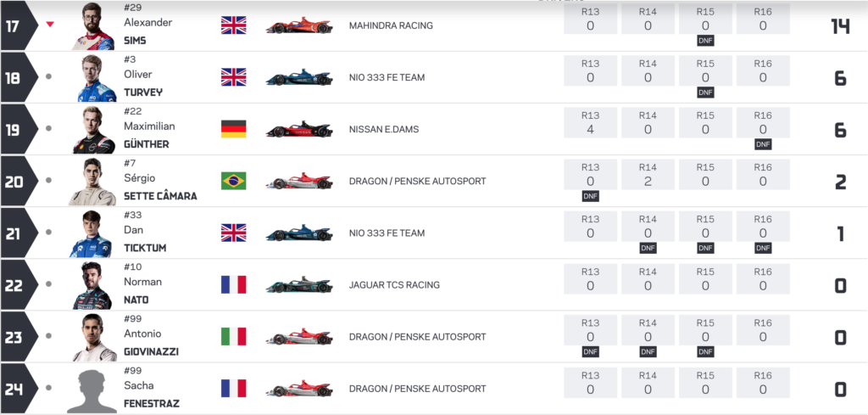Click the French flag beside Sacha Fenestraz
Screen dimensions: 868x415
click(233, 389)
